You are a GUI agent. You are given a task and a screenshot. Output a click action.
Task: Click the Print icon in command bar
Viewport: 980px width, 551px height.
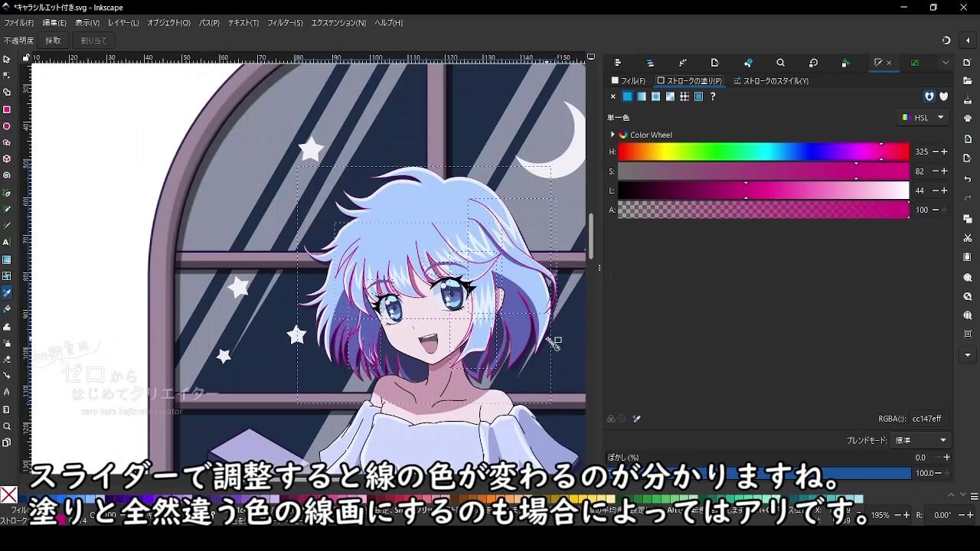click(x=968, y=118)
